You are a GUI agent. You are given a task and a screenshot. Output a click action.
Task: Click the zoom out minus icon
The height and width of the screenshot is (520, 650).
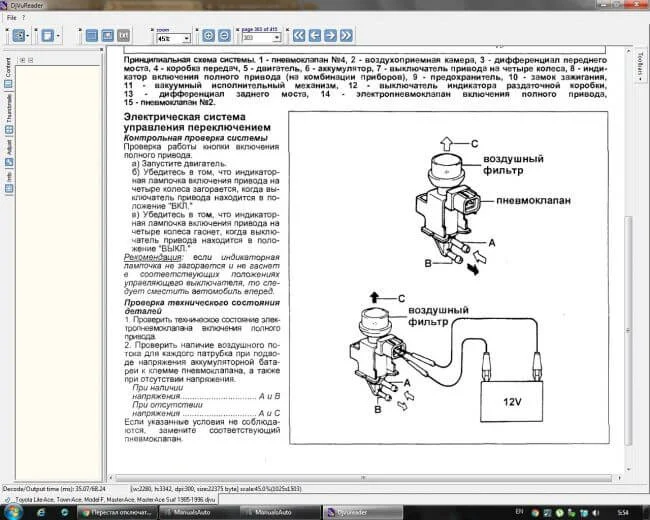point(225,35)
